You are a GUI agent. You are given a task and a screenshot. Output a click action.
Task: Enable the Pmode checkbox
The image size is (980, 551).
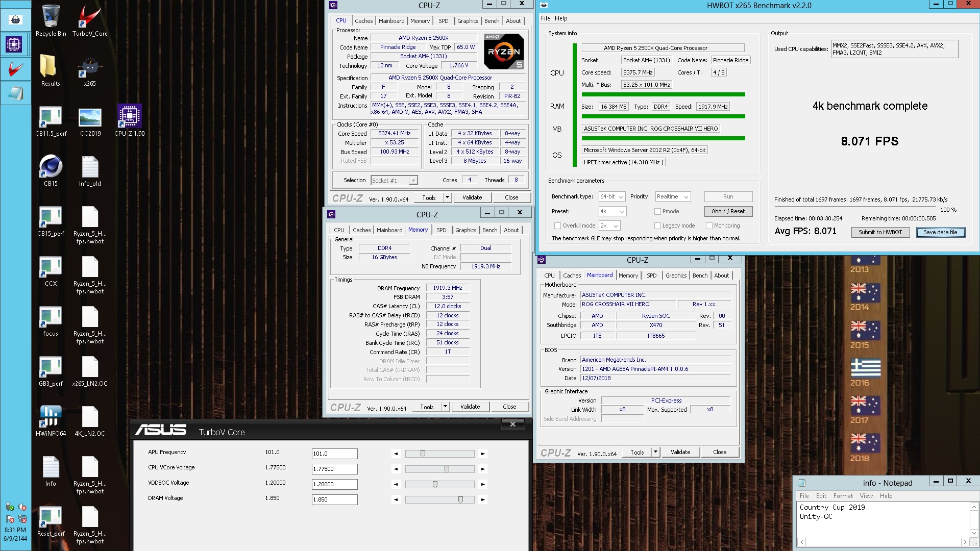(657, 211)
